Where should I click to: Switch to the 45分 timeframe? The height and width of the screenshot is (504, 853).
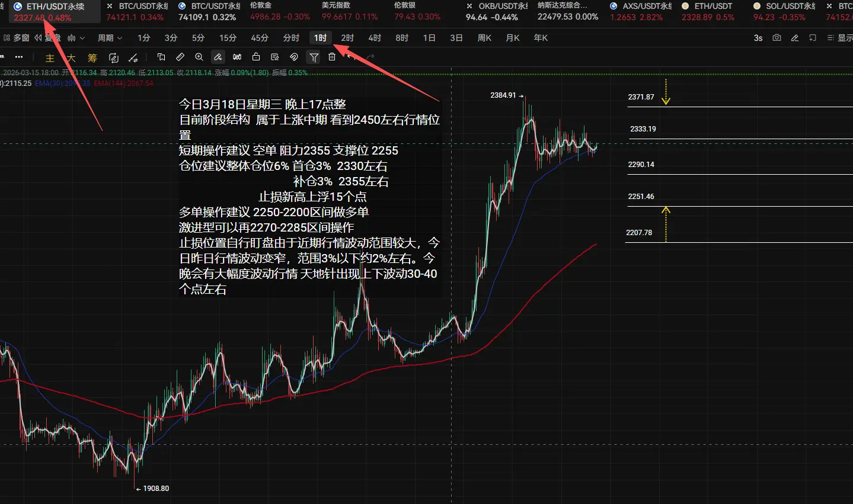[x=260, y=38]
